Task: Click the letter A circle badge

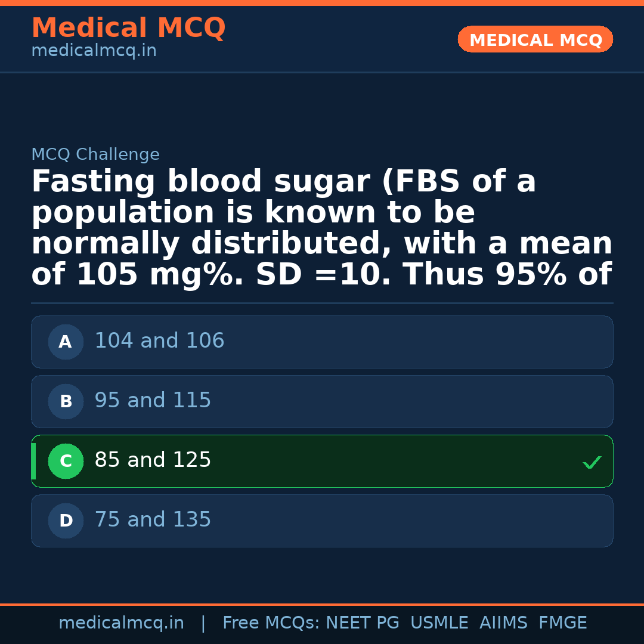Action: point(66,342)
